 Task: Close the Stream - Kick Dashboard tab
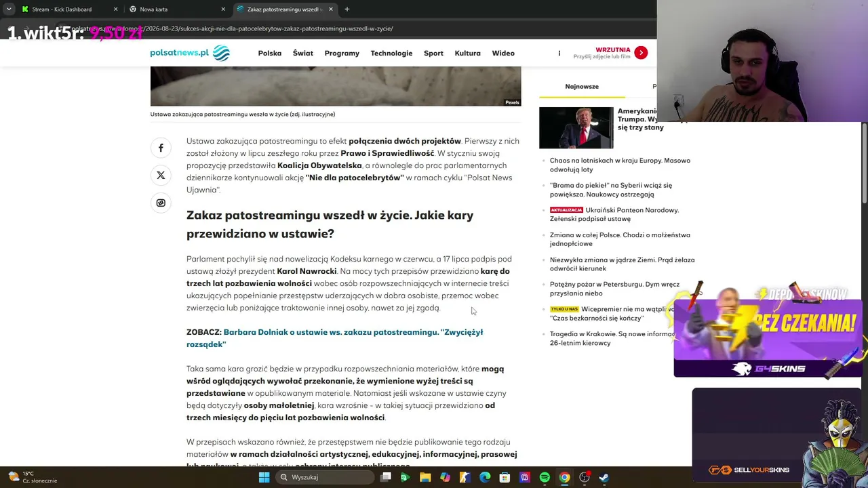point(115,9)
